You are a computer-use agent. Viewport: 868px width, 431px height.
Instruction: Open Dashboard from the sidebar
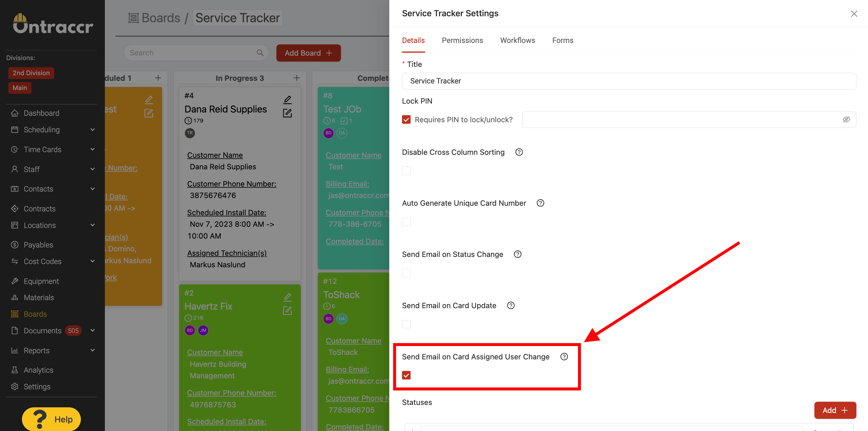41,113
